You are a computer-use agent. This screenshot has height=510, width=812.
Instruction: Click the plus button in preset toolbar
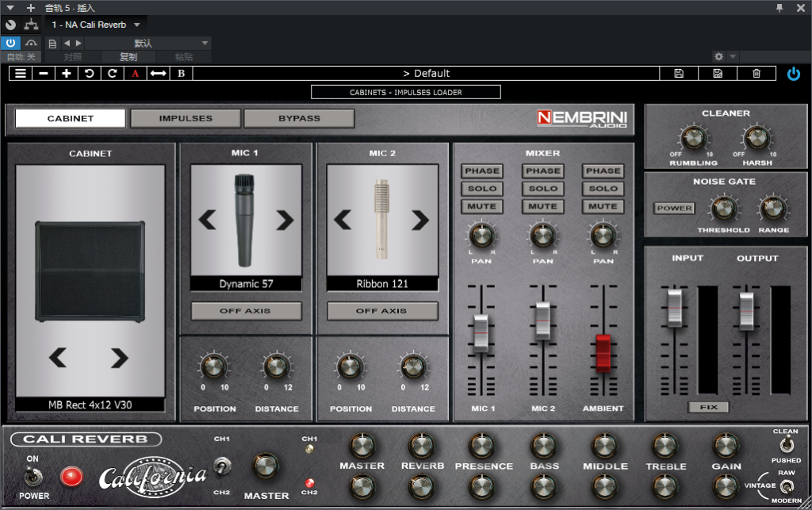click(67, 74)
